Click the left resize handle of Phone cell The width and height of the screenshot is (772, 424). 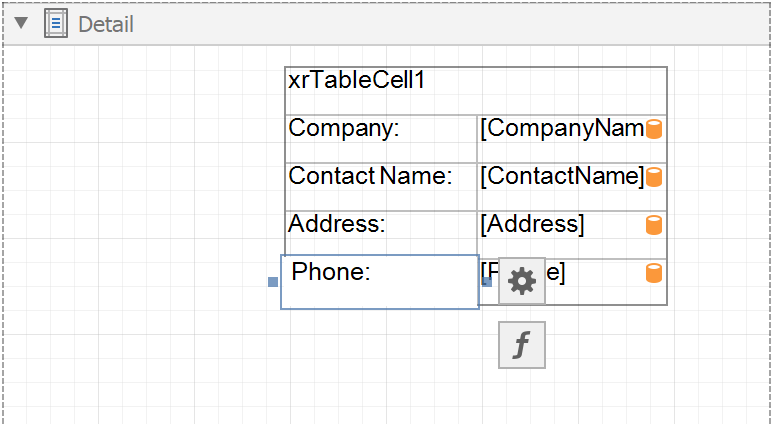[x=273, y=282]
